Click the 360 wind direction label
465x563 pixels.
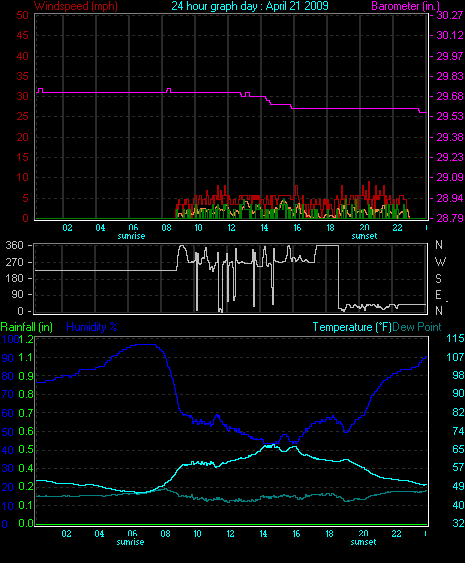[x=14, y=245]
